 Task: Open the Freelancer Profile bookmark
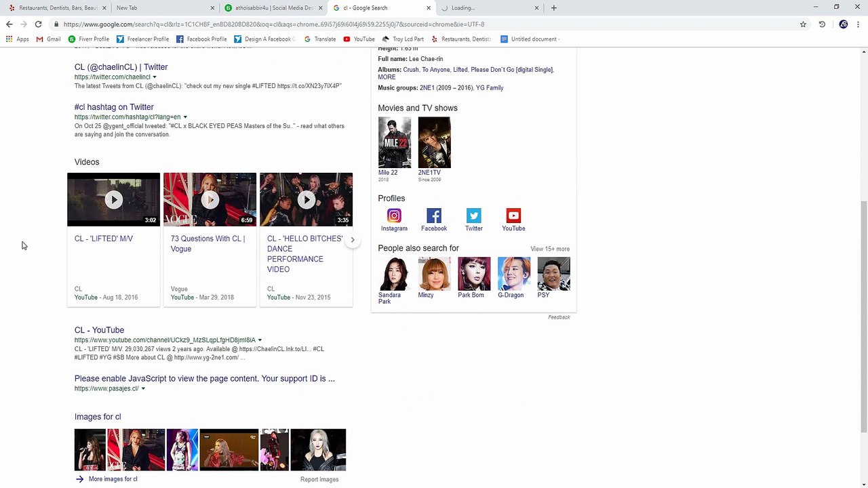tap(142, 39)
